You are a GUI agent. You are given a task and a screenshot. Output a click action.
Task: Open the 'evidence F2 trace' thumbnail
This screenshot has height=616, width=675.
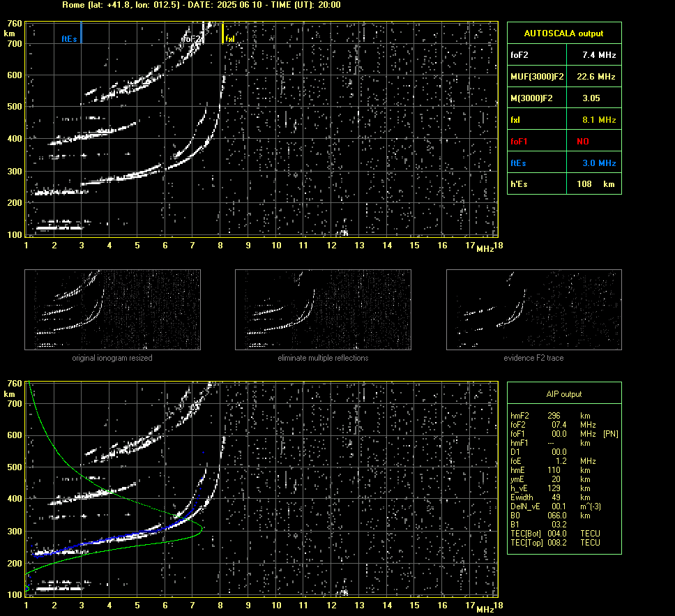coord(534,310)
